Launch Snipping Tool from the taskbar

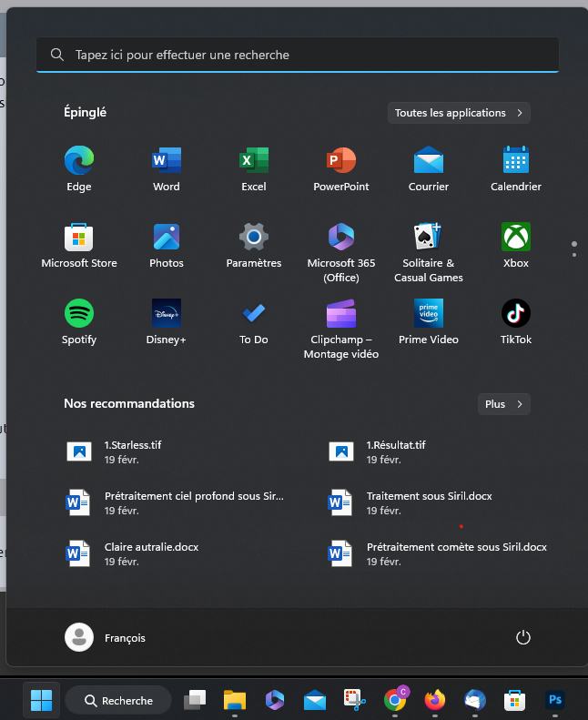coord(355,700)
